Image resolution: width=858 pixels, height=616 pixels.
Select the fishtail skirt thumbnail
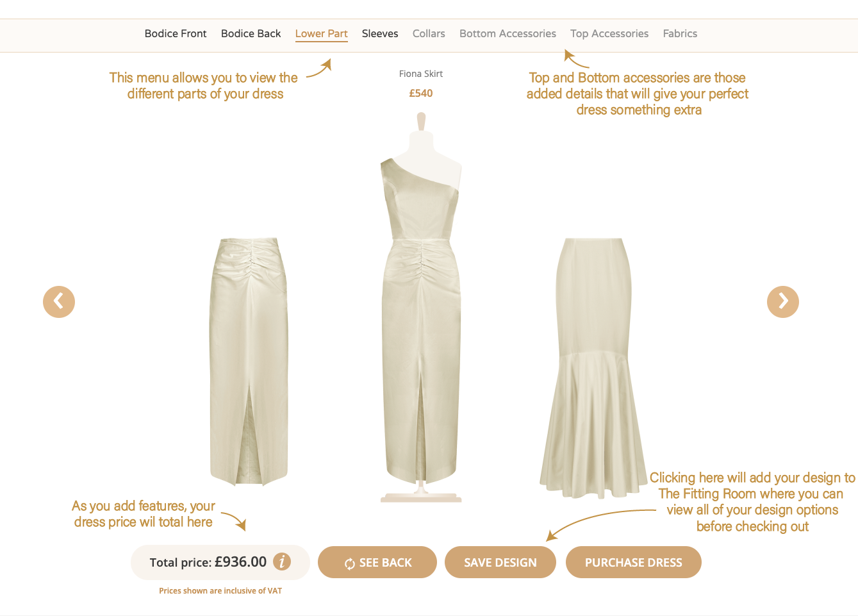(593, 368)
